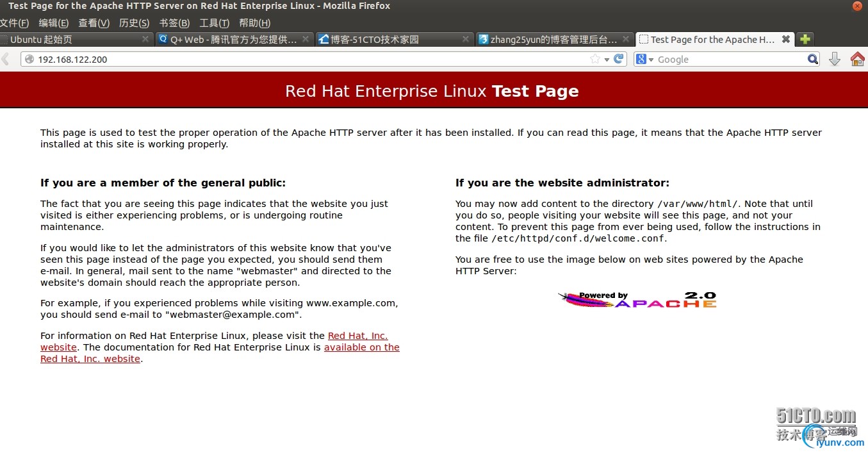Close the Firefox window

coord(857,6)
